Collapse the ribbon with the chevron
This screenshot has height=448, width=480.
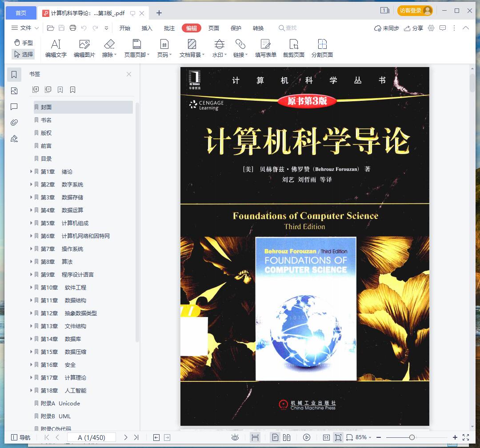click(x=466, y=28)
